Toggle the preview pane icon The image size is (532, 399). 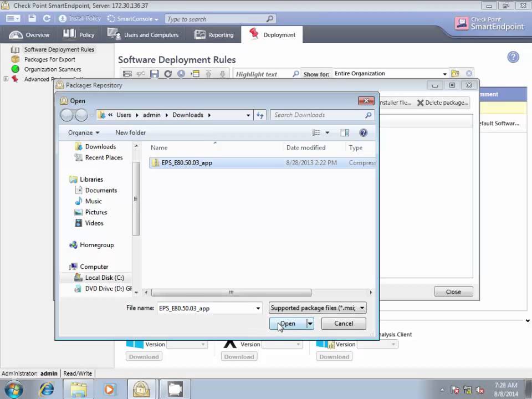[345, 132]
